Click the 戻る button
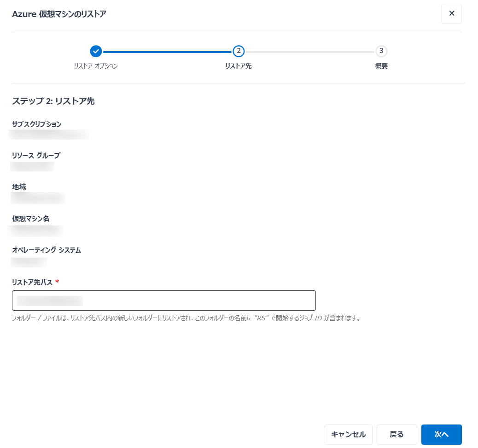This screenshot has width=478, height=448. [396, 434]
